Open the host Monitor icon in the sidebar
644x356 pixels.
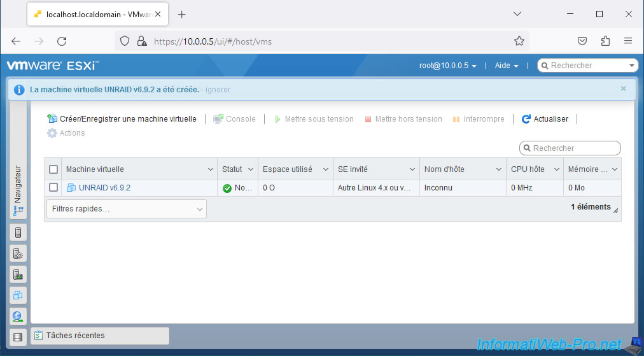(x=18, y=274)
